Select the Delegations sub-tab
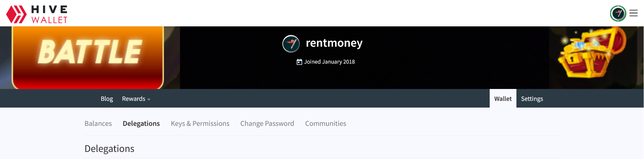Screen dimensions: 644x159 [x=141, y=123]
